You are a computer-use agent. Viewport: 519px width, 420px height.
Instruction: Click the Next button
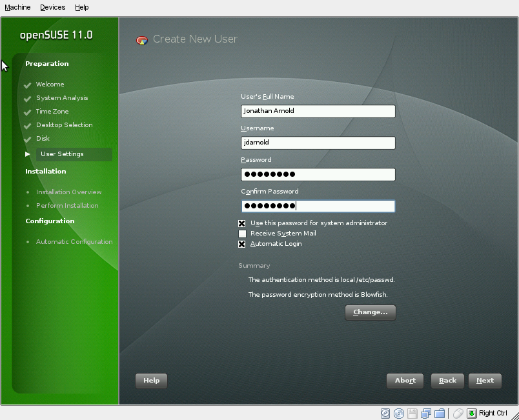(485, 381)
